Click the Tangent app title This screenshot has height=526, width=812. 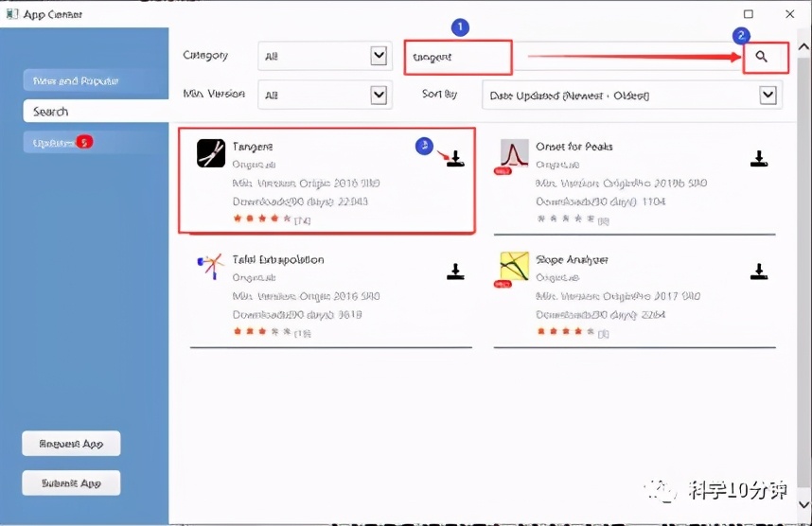[x=252, y=147]
